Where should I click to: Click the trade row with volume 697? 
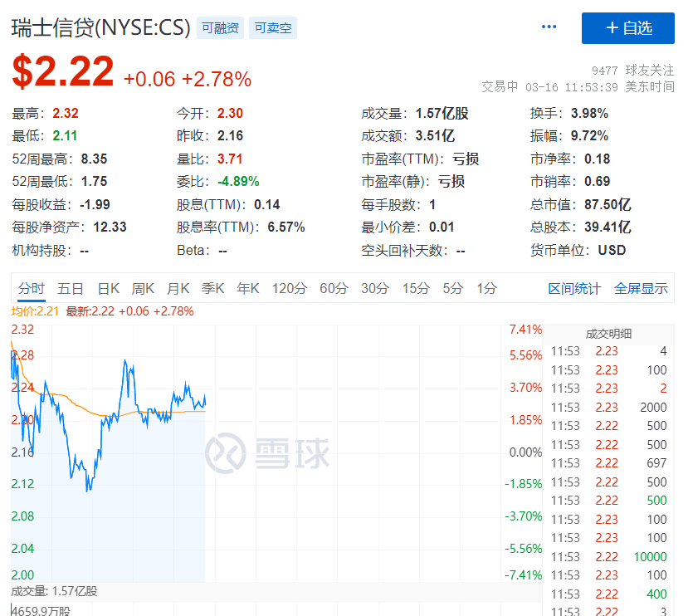pyautogui.click(x=608, y=463)
